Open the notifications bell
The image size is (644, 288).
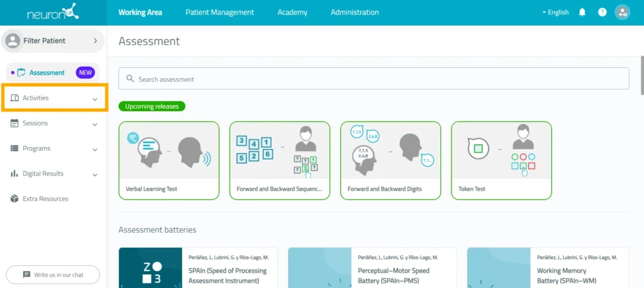(582, 13)
